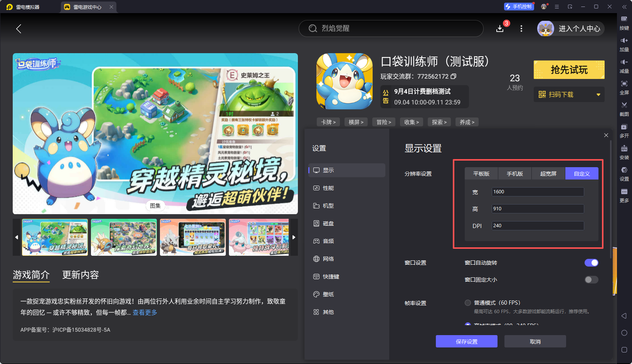
Task: Click 卡牌 tag
Action: point(328,122)
